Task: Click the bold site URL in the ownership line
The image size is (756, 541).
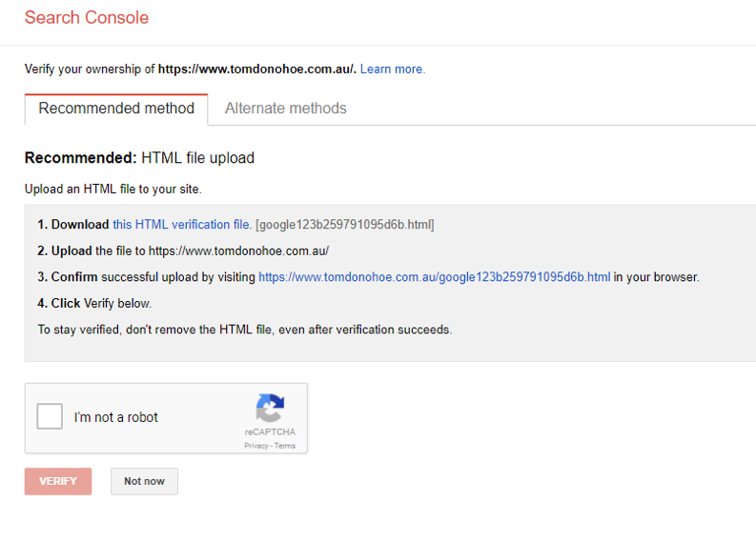Action: point(256,70)
